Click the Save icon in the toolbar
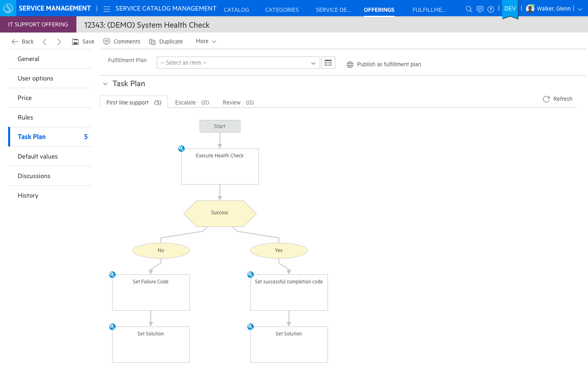Image resolution: width=588 pixels, height=370 pixels. [75, 41]
